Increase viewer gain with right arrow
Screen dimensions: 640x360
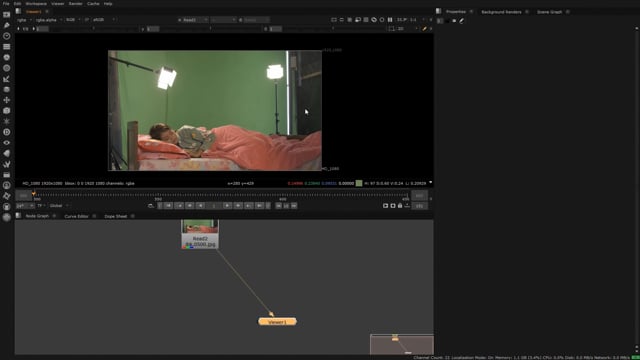[x=33, y=29]
